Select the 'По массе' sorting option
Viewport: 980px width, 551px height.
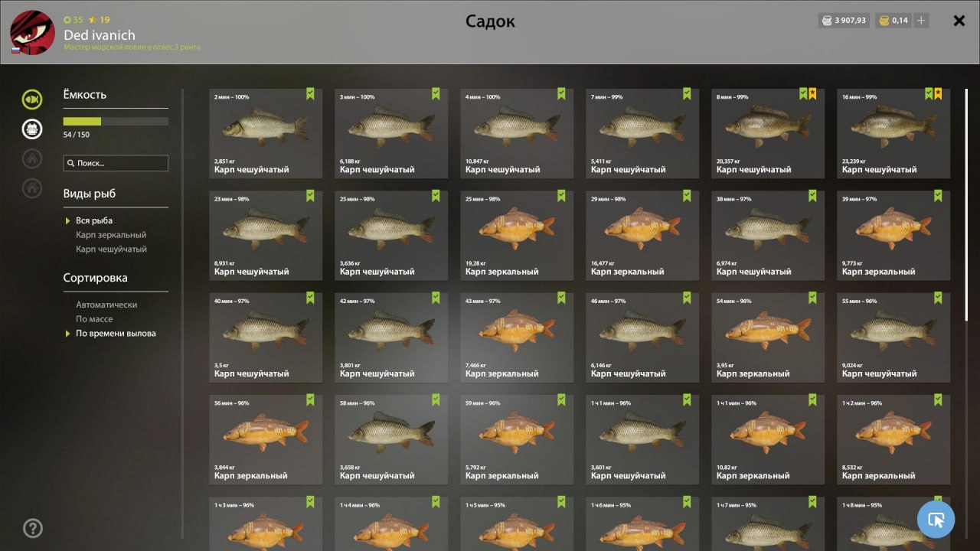pyautogui.click(x=94, y=319)
